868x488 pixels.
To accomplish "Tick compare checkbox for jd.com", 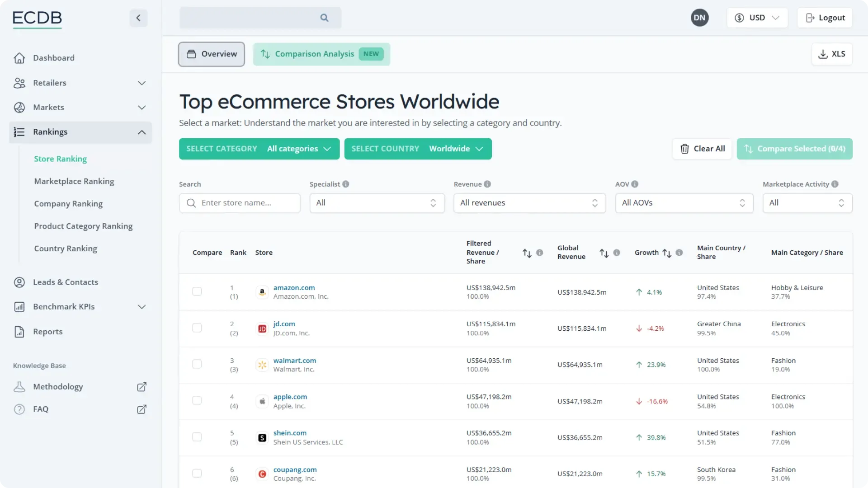I will [x=197, y=328].
